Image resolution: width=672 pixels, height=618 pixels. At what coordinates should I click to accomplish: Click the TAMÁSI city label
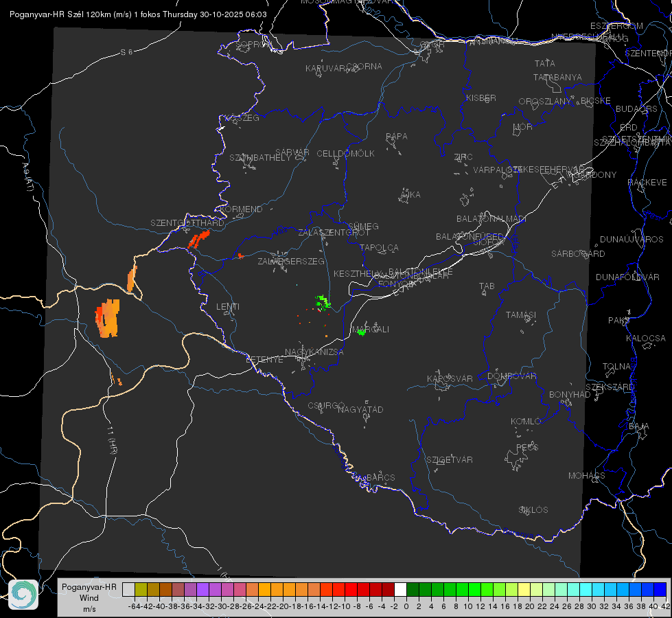[x=521, y=314]
